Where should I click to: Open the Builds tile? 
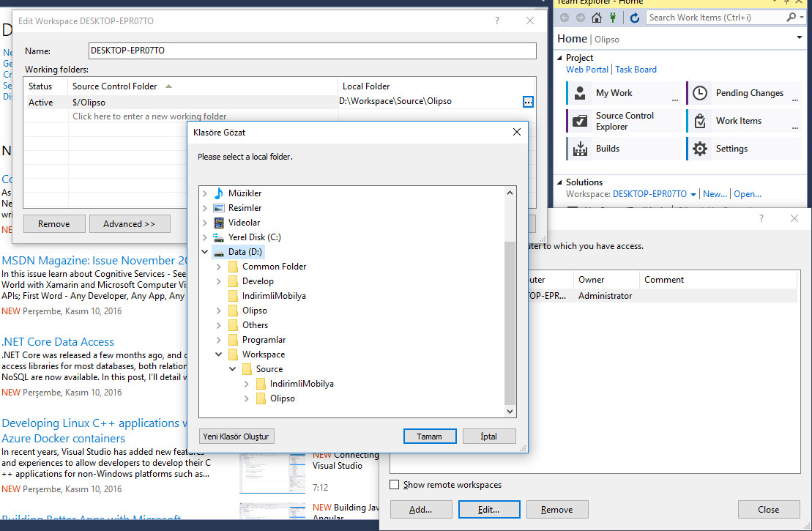coord(624,149)
